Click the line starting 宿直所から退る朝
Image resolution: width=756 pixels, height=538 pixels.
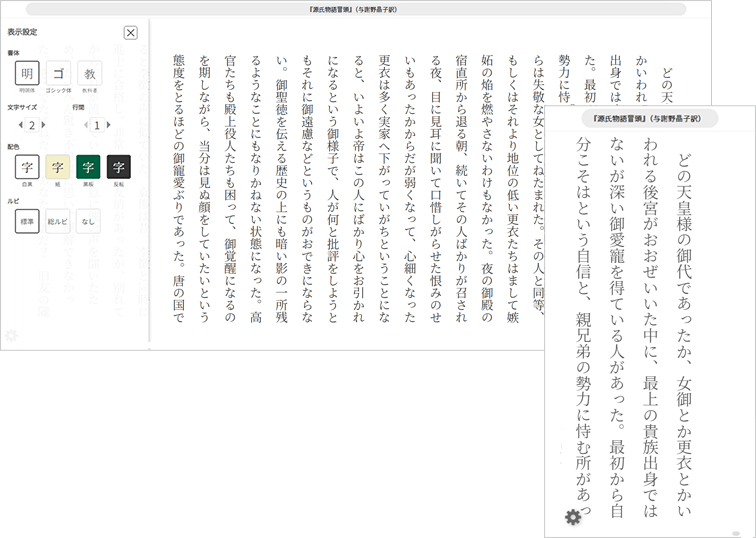(461, 188)
